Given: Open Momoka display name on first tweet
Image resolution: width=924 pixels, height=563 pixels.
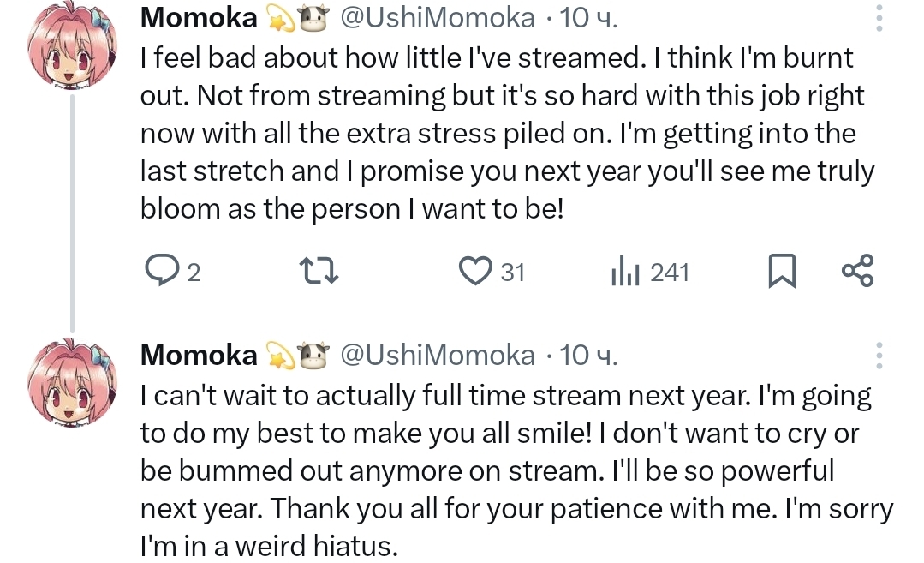Looking at the screenshot, I should coord(198,16).
